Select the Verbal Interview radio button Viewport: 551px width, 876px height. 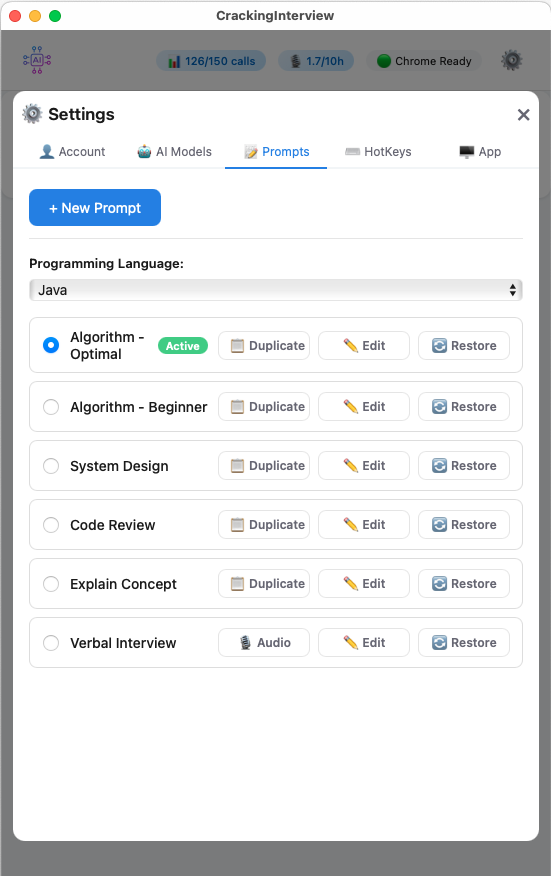tap(51, 642)
